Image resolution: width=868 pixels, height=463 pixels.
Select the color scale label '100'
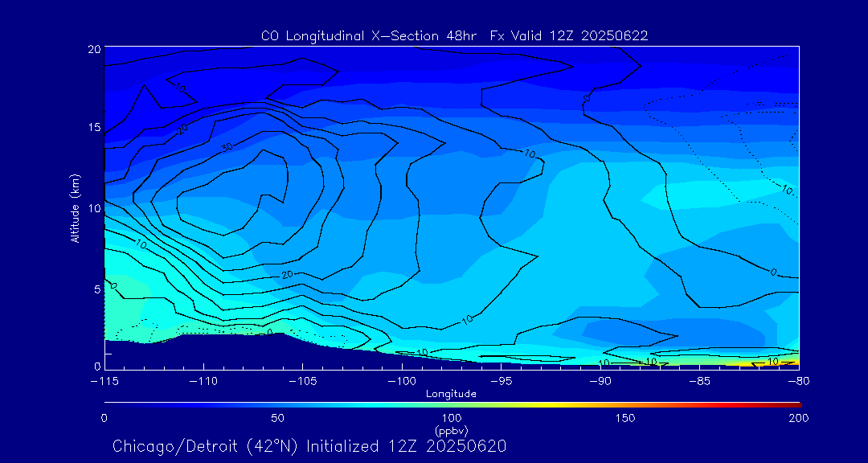pos(452,418)
